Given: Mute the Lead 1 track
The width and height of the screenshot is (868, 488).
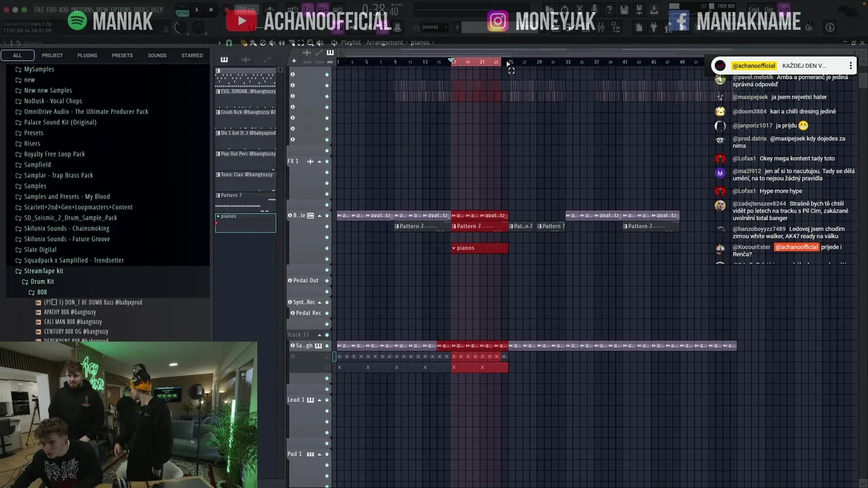Looking at the screenshot, I should (x=327, y=400).
